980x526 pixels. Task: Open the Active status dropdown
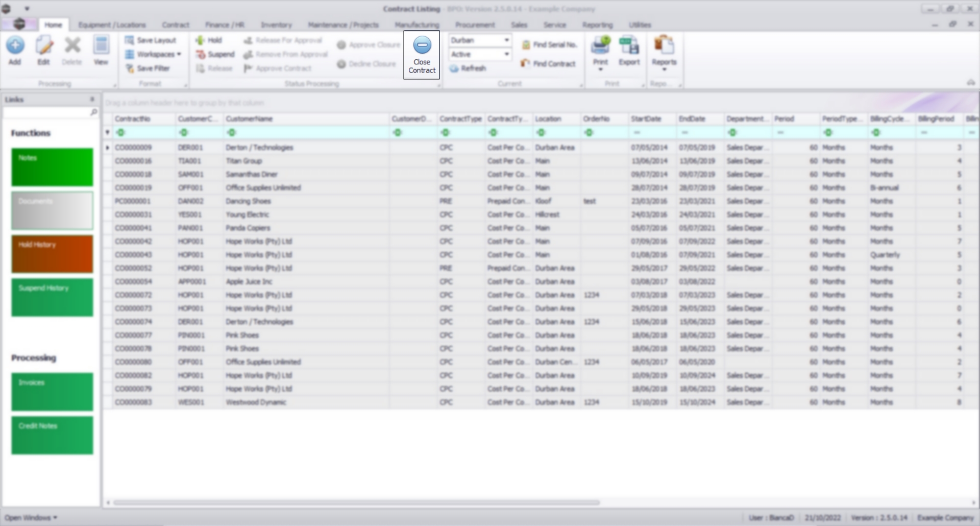506,54
